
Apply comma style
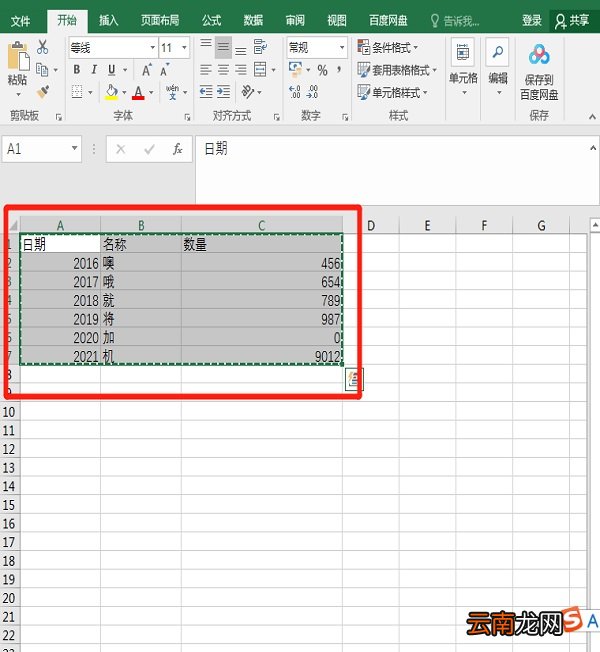pos(339,69)
